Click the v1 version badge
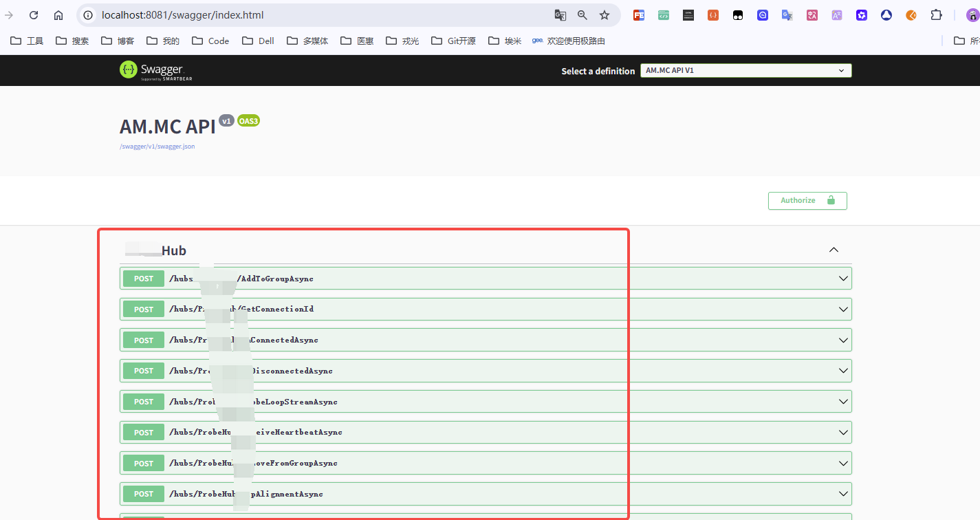The width and height of the screenshot is (980, 520). click(226, 121)
